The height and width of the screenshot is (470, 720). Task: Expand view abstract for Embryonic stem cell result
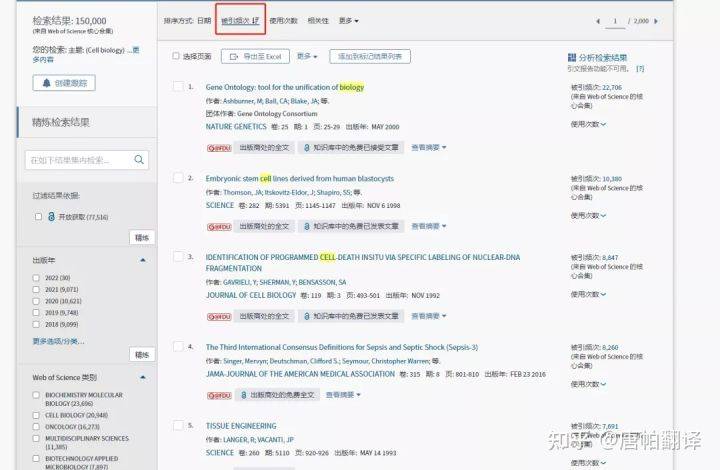click(428, 226)
